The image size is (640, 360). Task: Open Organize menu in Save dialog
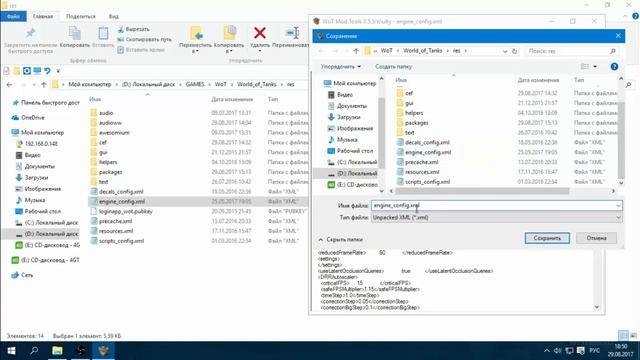tap(341, 67)
